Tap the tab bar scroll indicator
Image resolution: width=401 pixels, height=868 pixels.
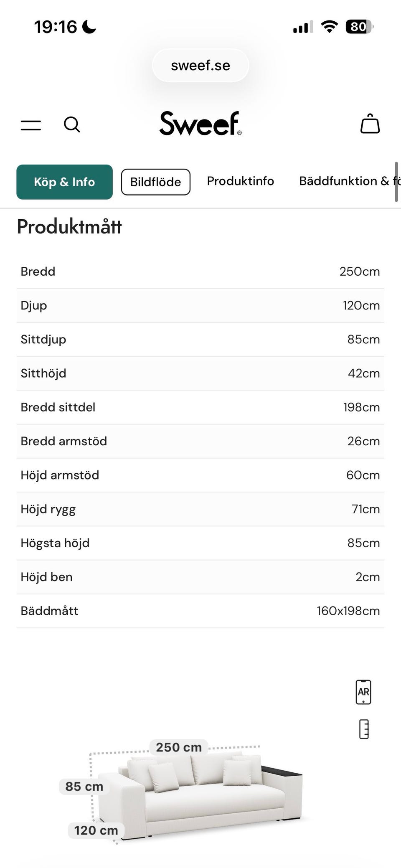[396, 182]
